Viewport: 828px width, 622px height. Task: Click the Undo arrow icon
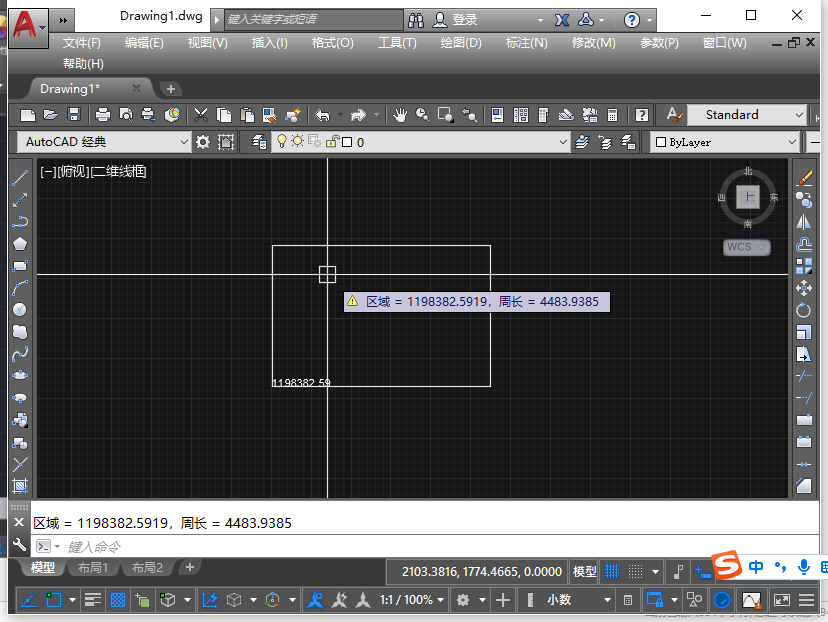[323, 115]
